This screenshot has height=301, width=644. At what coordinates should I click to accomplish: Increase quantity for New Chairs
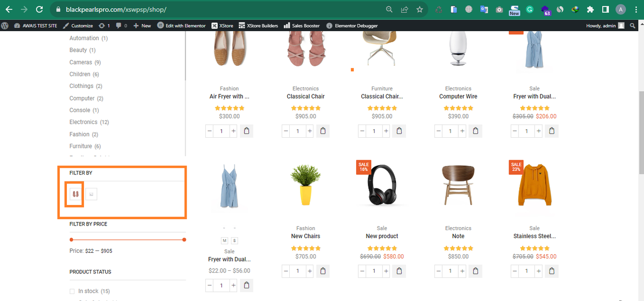tap(310, 271)
